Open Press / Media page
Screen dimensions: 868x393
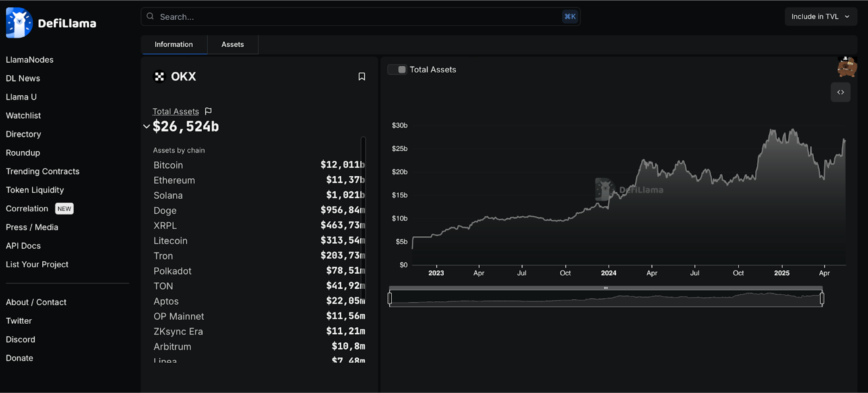pos(32,227)
